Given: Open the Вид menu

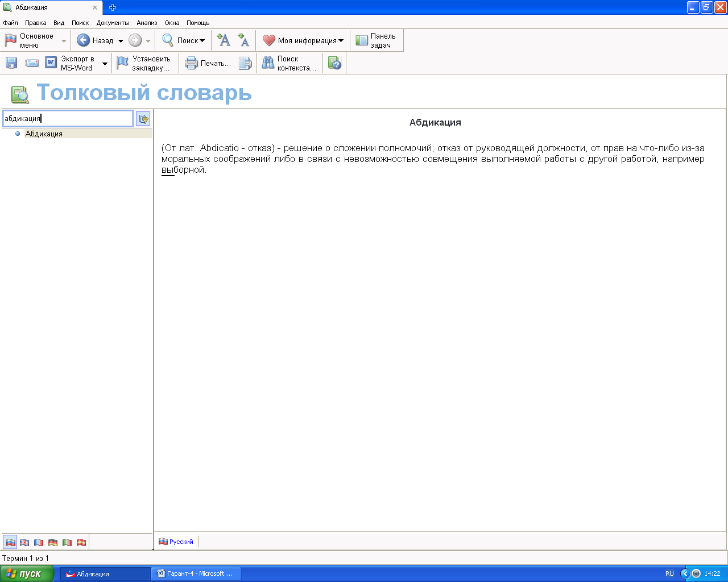Looking at the screenshot, I should (x=59, y=23).
